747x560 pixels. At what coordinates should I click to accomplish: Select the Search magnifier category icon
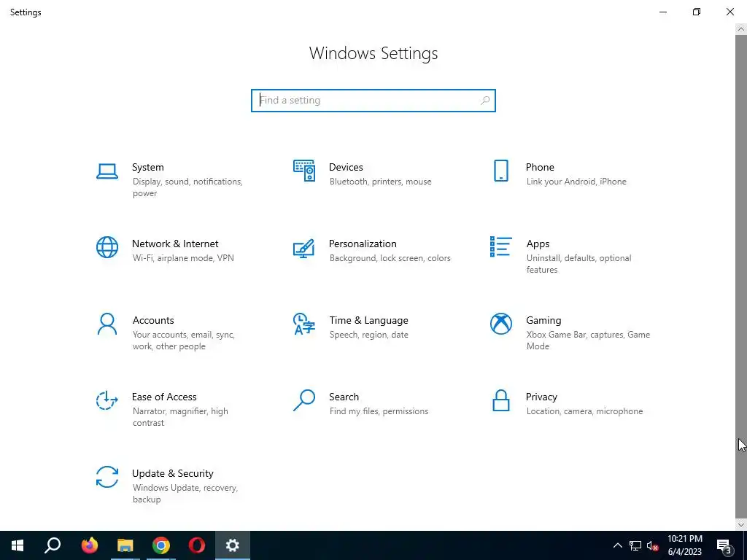click(304, 400)
